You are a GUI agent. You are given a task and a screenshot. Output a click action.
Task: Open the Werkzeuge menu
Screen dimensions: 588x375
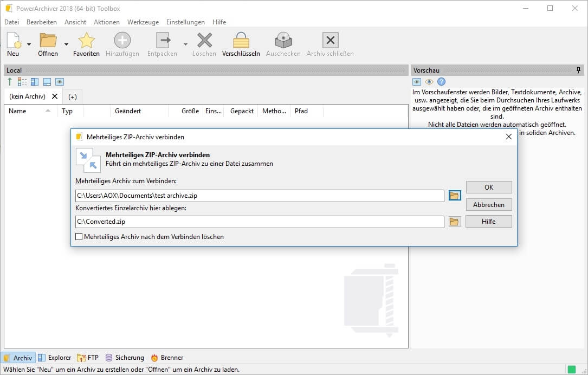coord(143,22)
